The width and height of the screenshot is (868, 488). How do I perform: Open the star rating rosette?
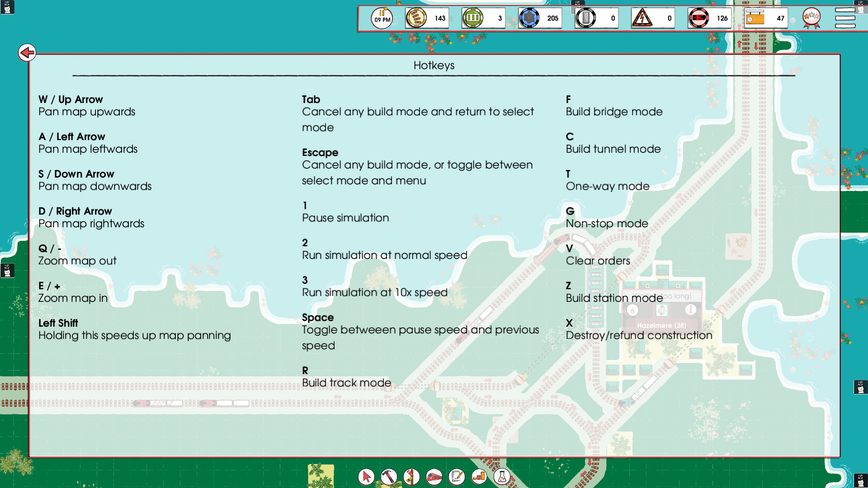811,18
